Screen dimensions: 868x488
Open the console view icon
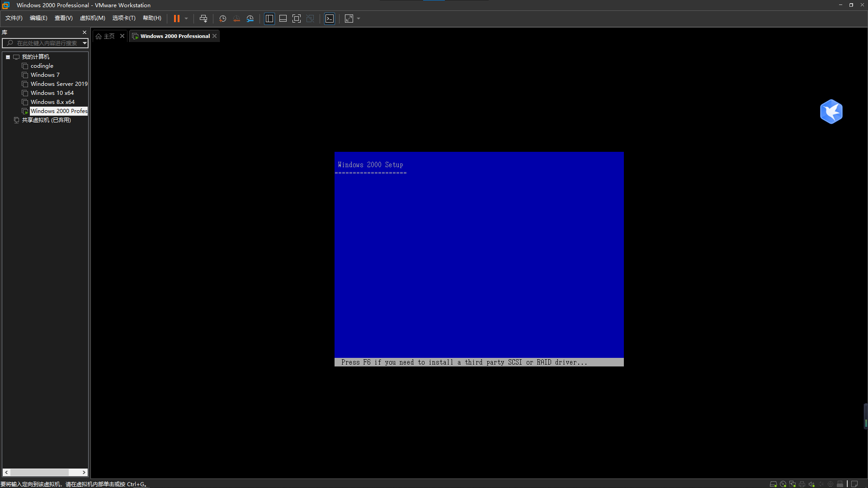tap(330, 19)
